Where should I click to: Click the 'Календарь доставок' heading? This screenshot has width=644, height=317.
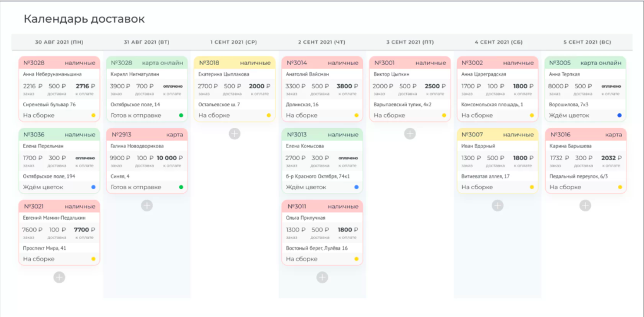pos(84,19)
